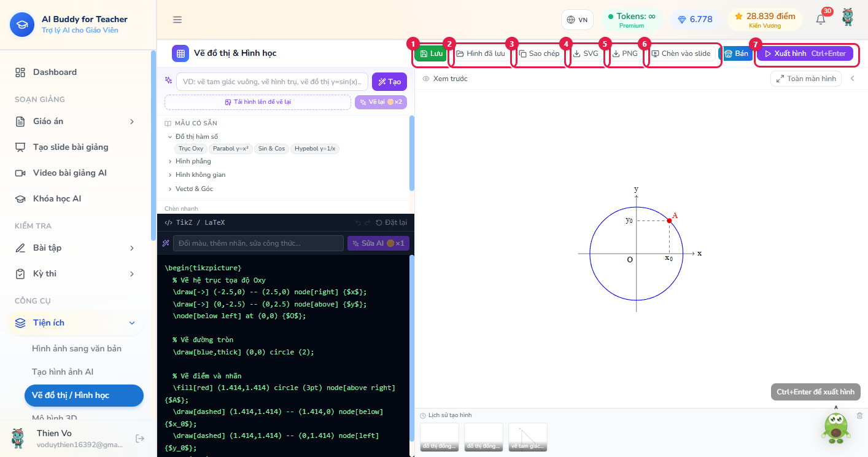Expand the Bài tập sidebar menu
868x457 pixels.
(x=76, y=248)
